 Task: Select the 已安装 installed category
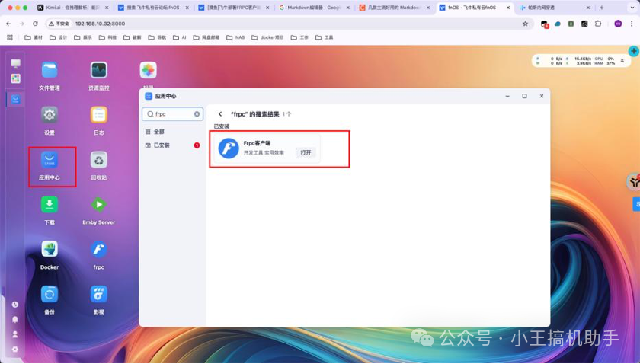pos(161,145)
